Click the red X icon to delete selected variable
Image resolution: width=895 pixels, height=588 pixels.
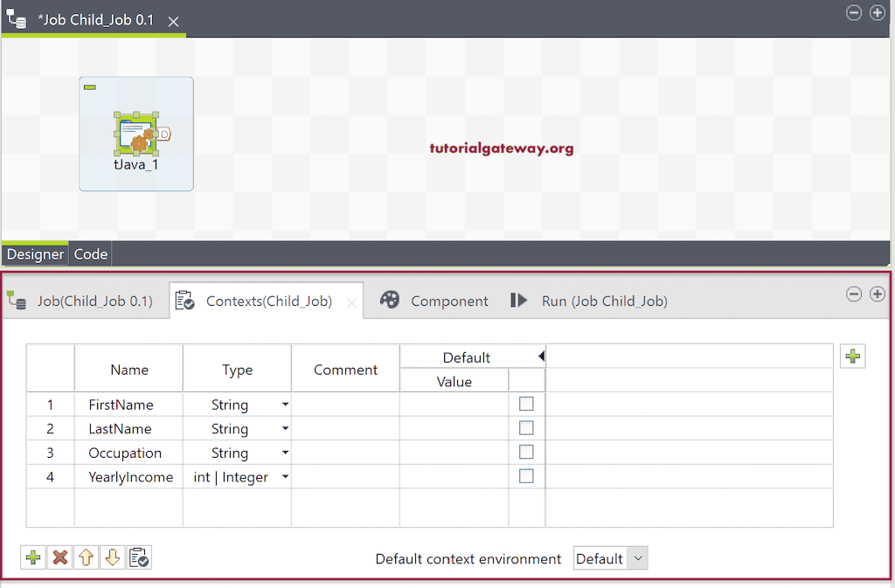[x=59, y=557]
